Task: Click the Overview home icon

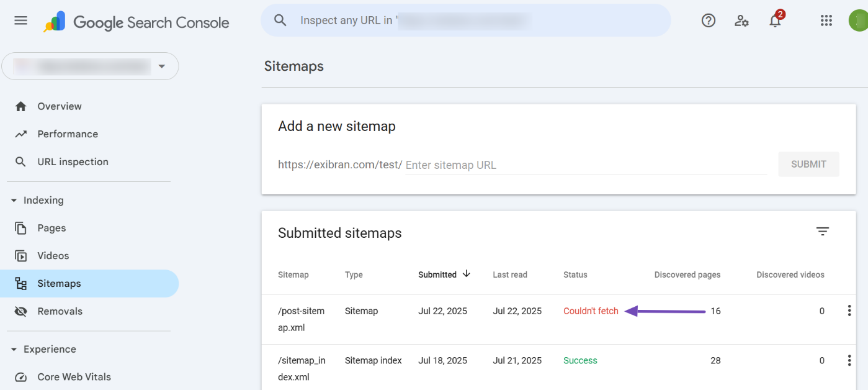Action: pyautogui.click(x=21, y=106)
